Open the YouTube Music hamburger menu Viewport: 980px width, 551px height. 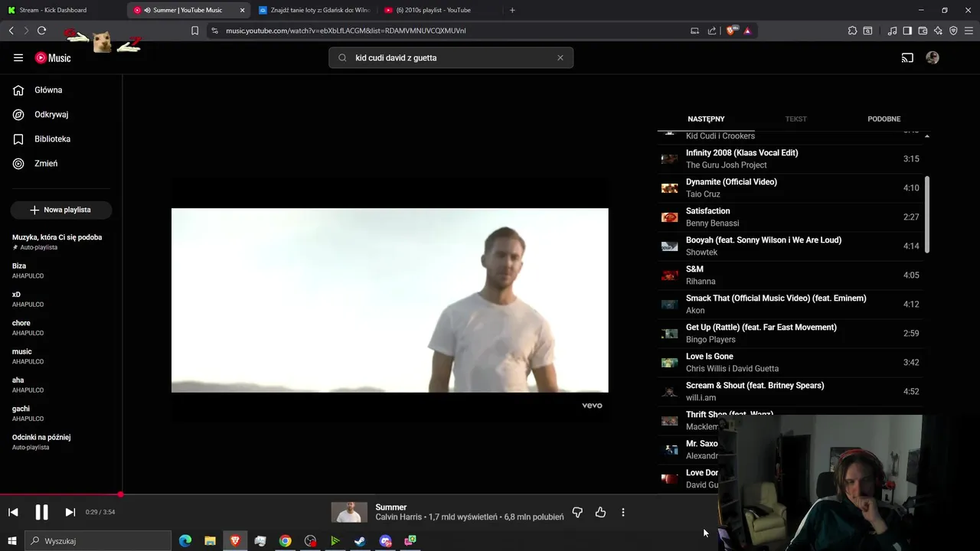click(18, 57)
